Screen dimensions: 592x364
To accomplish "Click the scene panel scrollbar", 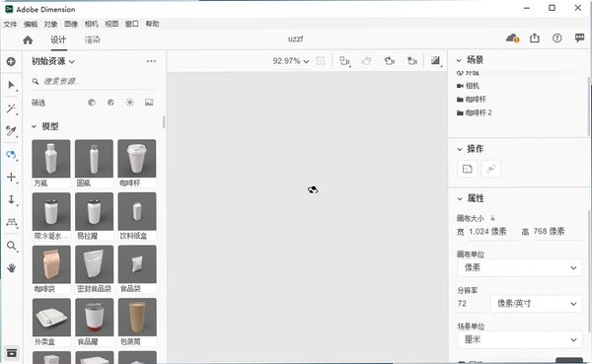I will click(589, 106).
